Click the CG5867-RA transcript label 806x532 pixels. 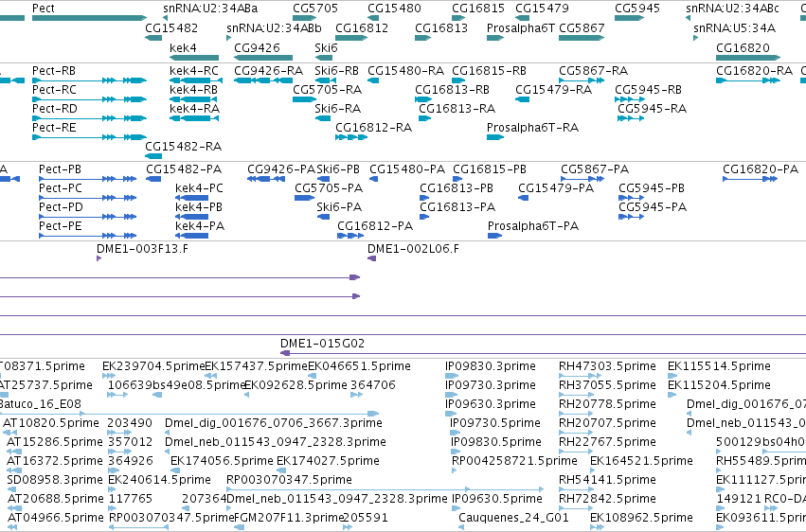click(593, 70)
